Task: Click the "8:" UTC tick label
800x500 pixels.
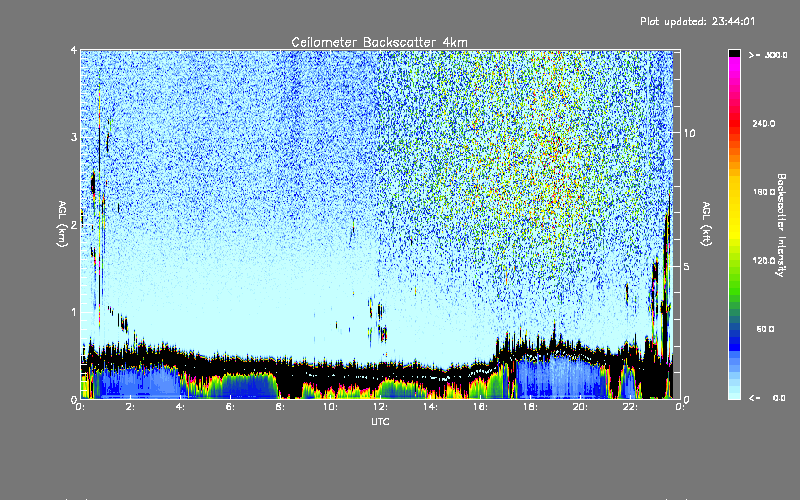Action: pyautogui.click(x=280, y=407)
